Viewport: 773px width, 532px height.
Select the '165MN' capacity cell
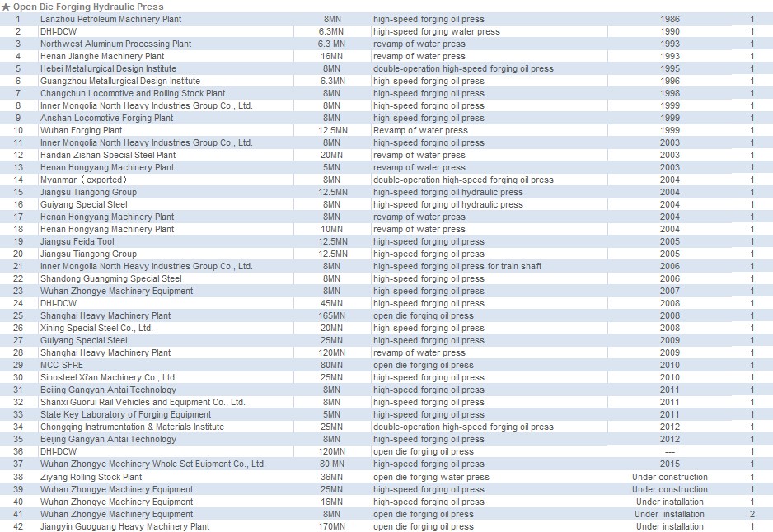coord(332,315)
